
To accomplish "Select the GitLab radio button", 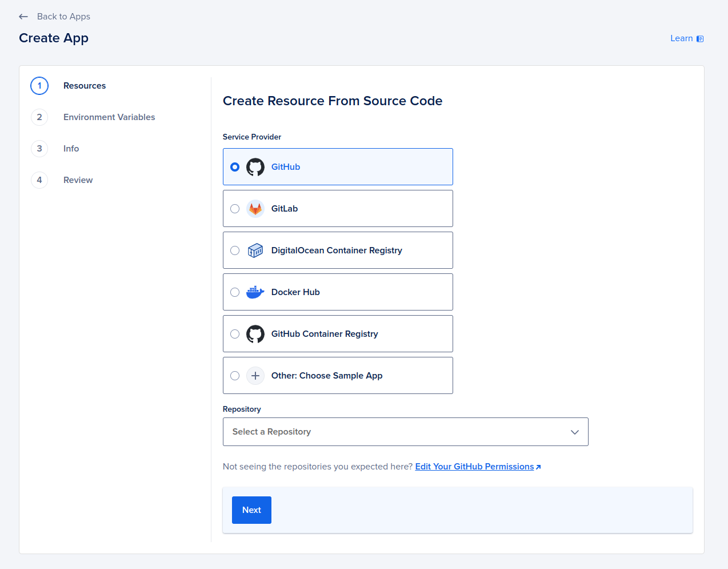I will [x=235, y=208].
